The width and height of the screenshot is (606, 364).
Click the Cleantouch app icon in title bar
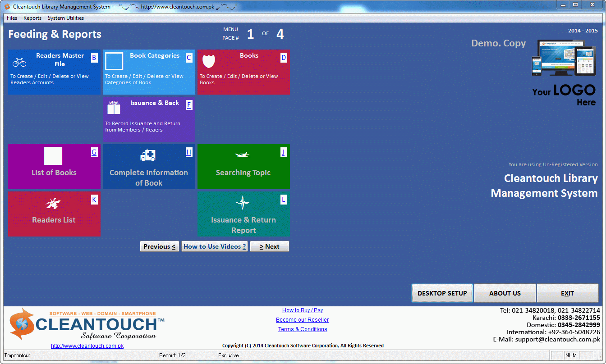pos(7,6)
